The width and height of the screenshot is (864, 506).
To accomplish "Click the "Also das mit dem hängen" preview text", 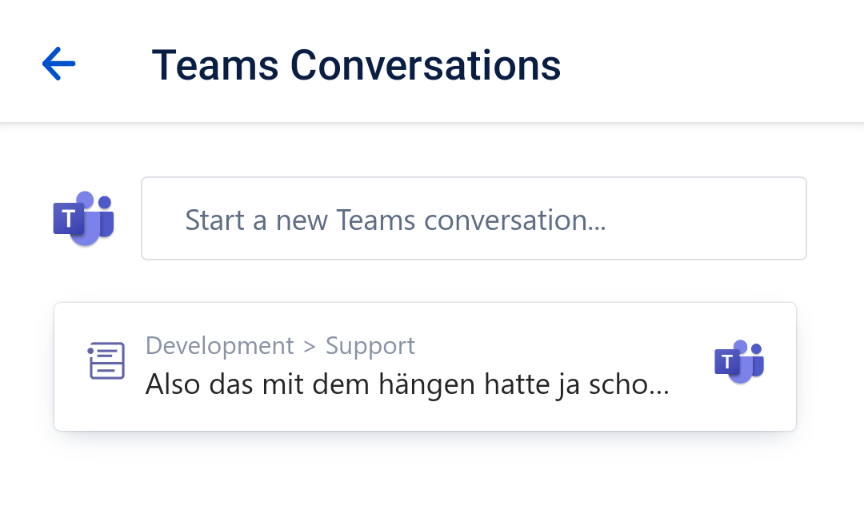I will [406, 384].
